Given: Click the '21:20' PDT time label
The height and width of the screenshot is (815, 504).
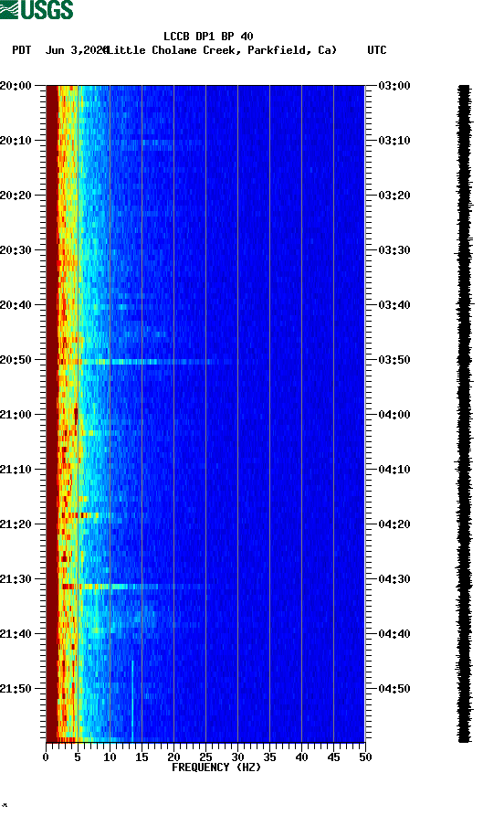Looking at the screenshot, I should (16, 524).
